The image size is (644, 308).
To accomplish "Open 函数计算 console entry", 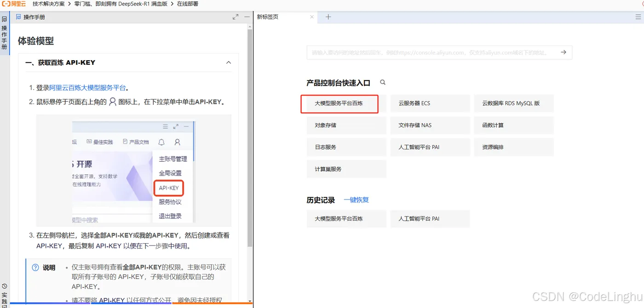I will point(514,125).
